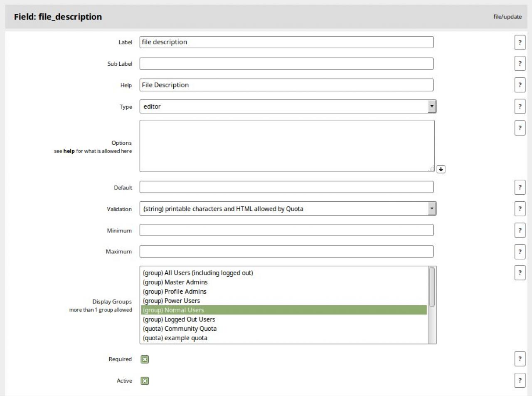Click the question mark beside Type
This screenshot has width=532, height=396.
pos(520,106)
